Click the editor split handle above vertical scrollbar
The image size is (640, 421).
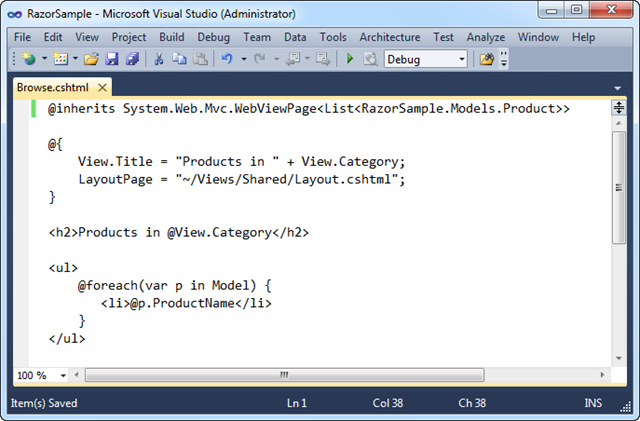click(619, 108)
